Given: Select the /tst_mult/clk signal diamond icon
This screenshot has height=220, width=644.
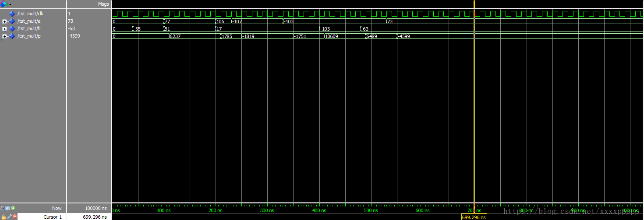Looking at the screenshot, I should pyautogui.click(x=12, y=14).
